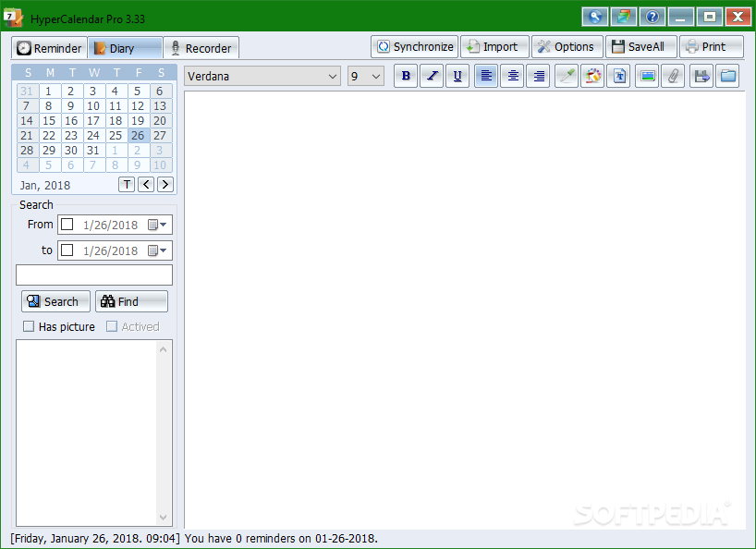The width and height of the screenshot is (756, 549).
Task: Select January 31 in the last January row
Action: [93, 151]
